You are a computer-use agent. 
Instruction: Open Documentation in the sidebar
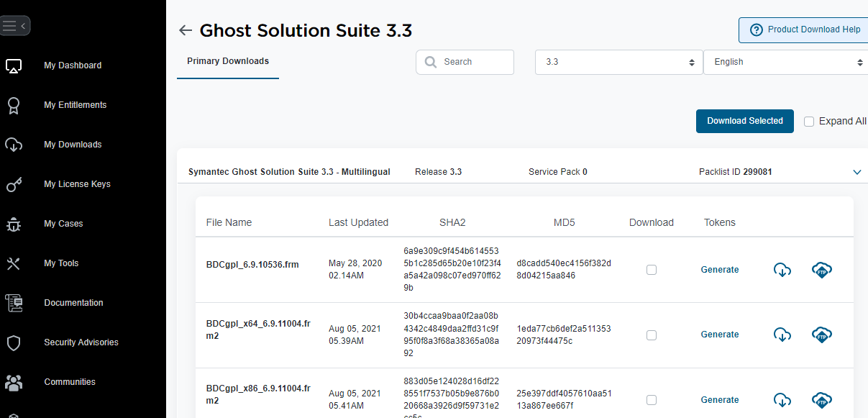click(x=73, y=303)
